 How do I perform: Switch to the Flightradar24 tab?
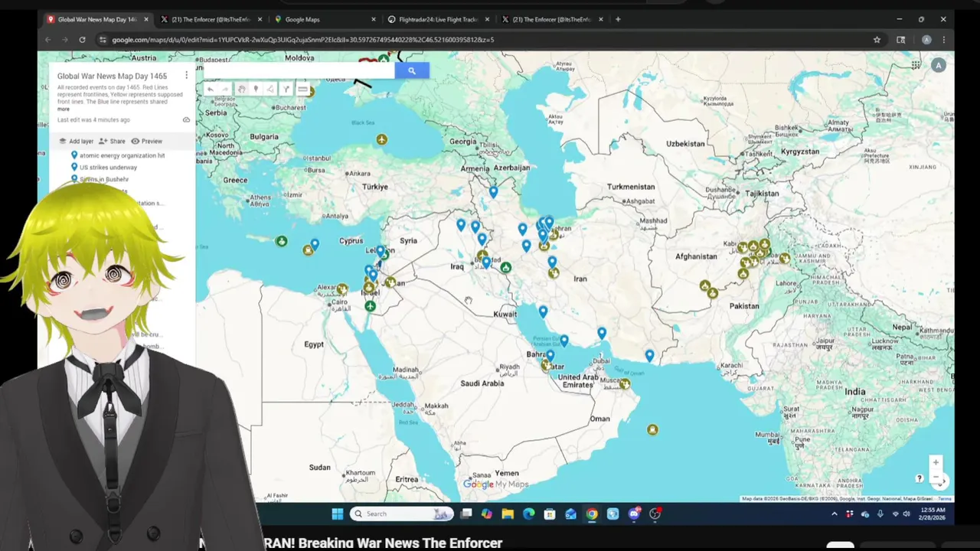(x=439, y=19)
